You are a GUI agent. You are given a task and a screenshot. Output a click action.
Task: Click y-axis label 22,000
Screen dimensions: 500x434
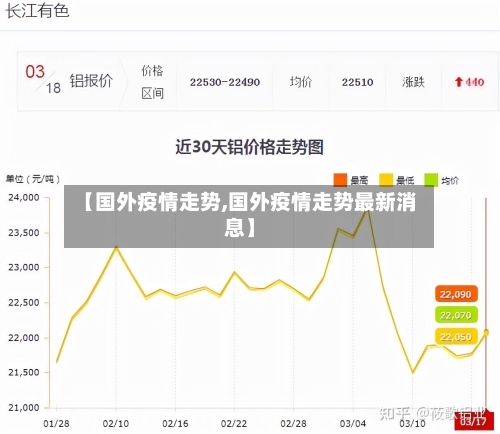pos(24,338)
